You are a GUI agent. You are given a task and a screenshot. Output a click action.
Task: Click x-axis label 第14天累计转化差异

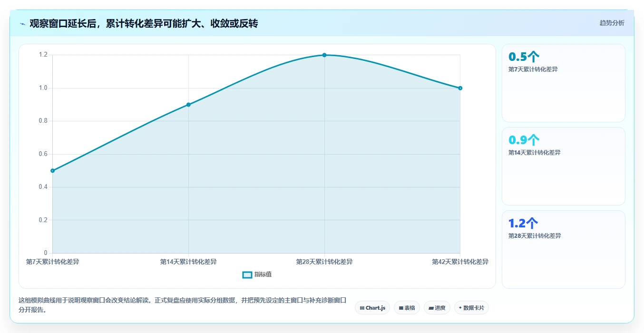click(188, 262)
